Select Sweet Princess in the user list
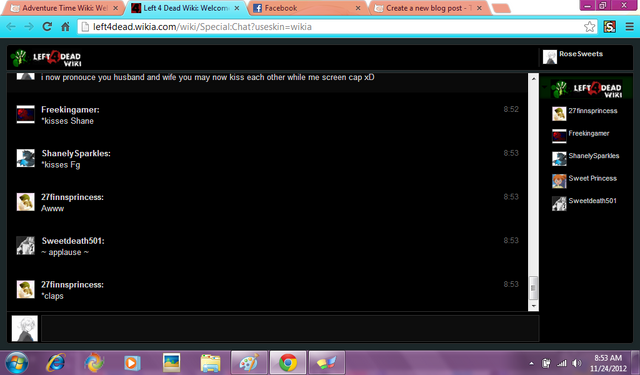The image size is (640, 375). 586,180
